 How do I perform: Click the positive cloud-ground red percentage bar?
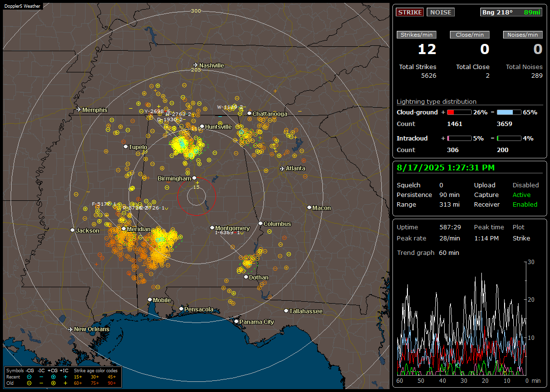(459, 112)
